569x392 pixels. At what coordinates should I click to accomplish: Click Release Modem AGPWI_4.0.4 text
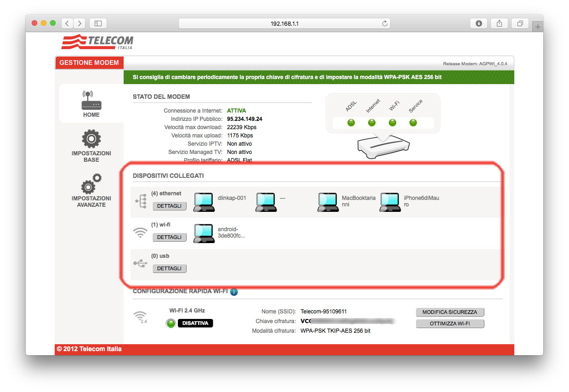click(475, 64)
